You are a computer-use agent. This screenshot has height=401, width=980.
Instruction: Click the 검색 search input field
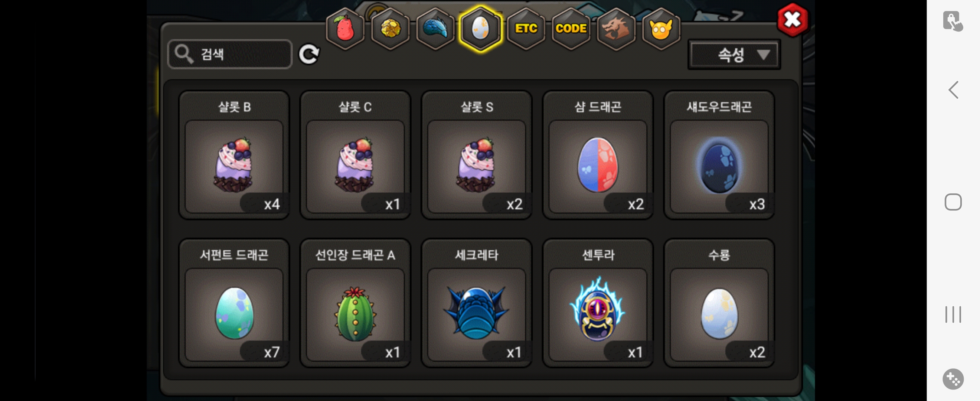click(x=230, y=55)
